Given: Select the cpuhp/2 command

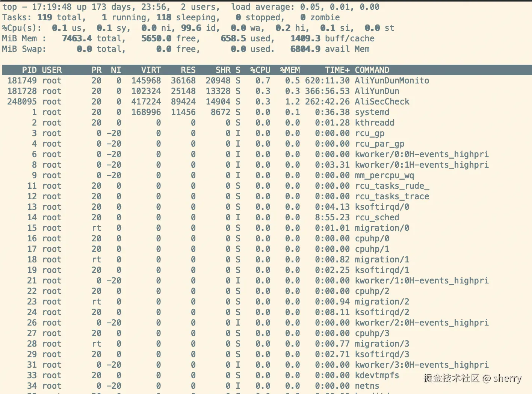Looking at the screenshot, I should (372, 291).
